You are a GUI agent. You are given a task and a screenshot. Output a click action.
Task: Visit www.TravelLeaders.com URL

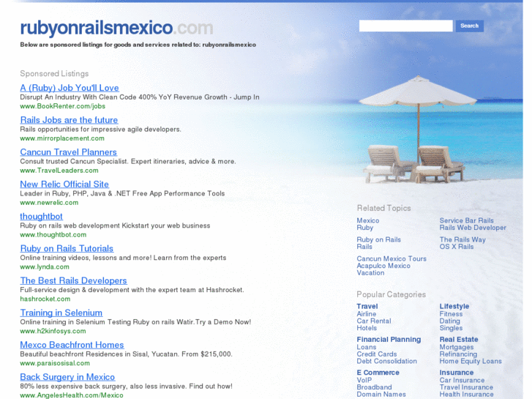point(59,171)
